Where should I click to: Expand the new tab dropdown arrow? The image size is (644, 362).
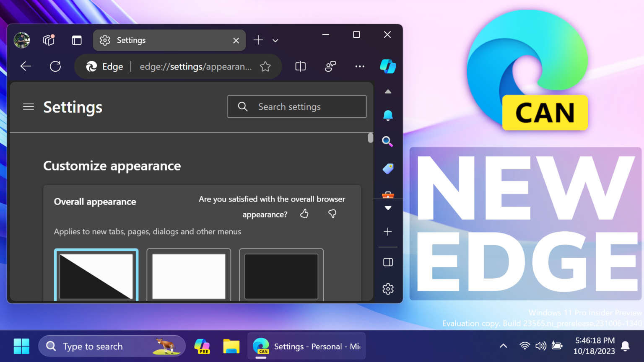[275, 40]
